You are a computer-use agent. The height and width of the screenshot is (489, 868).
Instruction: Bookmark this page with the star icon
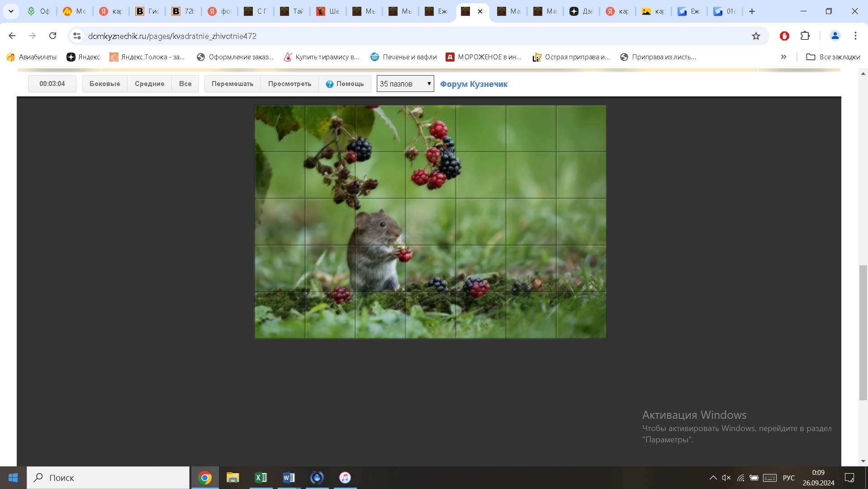coord(756,36)
